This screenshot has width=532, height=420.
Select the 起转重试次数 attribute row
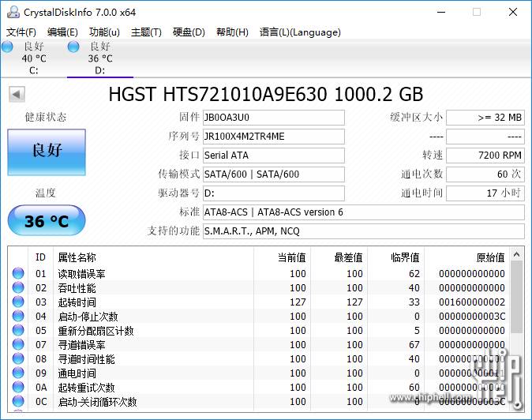click(x=259, y=388)
